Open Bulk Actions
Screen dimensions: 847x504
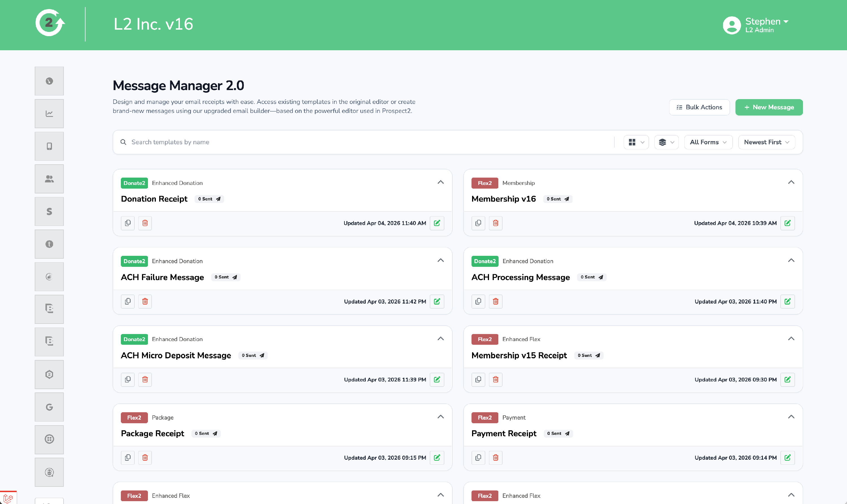click(x=699, y=107)
